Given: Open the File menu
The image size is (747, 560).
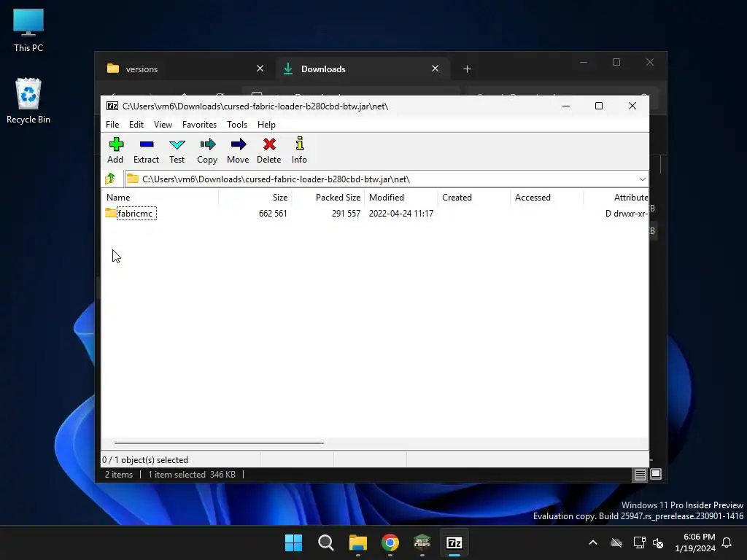Looking at the screenshot, I should point(112,124).
